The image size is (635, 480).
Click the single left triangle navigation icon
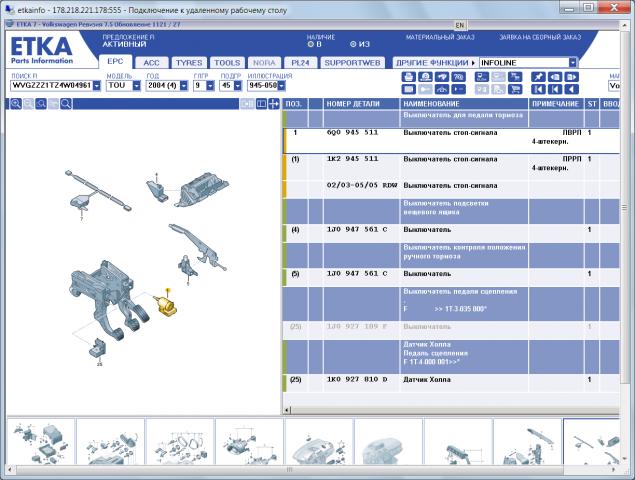(571, 89)
